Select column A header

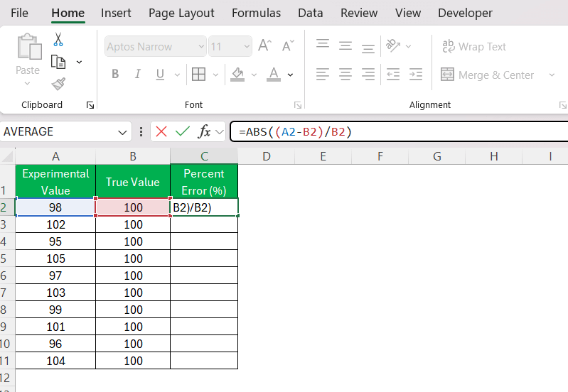click(55, 156)
